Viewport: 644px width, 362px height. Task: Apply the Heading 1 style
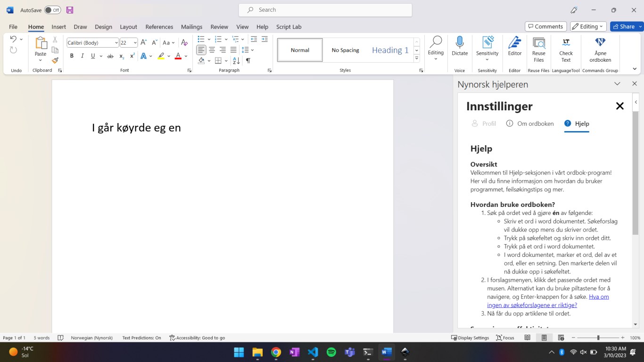pyautogui.click(x=390, y=50)
